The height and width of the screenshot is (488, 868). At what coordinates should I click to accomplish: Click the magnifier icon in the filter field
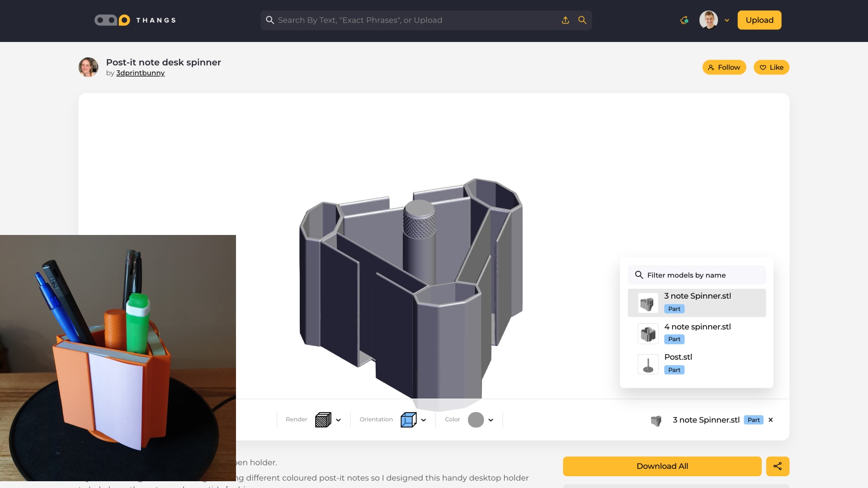click(639, 275)
